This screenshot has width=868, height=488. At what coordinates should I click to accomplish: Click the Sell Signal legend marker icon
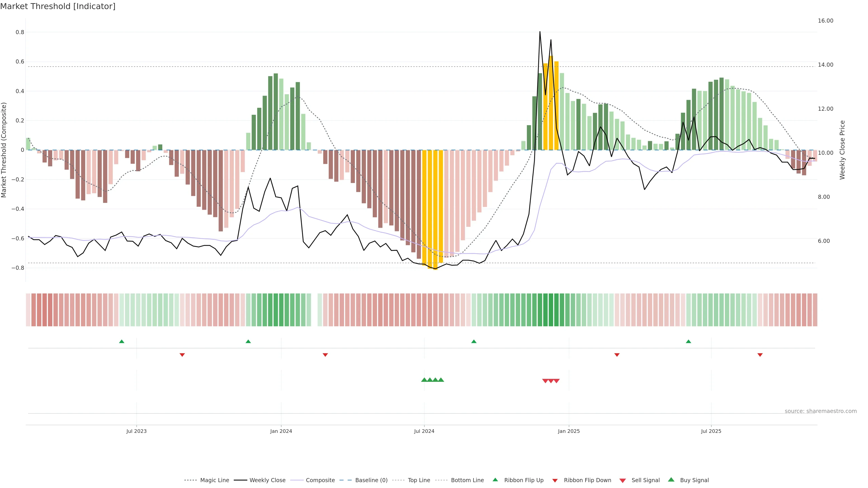(623, 481)
